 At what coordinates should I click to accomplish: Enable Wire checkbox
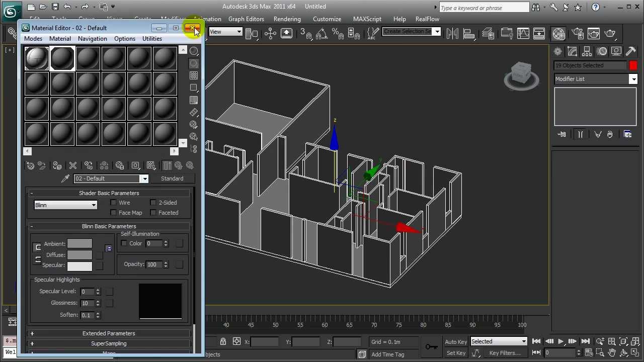(113, 203)
